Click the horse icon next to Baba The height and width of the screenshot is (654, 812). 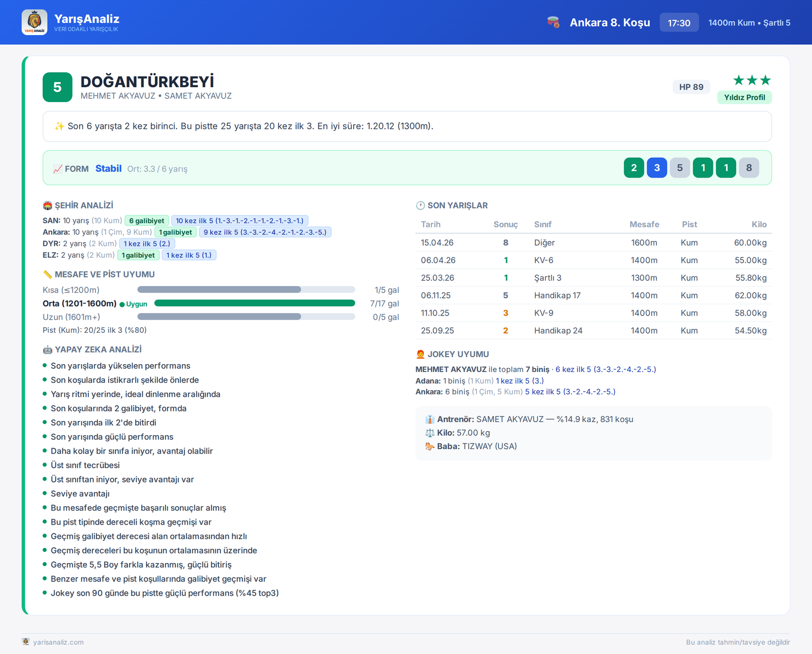click(x=430, y=446)
